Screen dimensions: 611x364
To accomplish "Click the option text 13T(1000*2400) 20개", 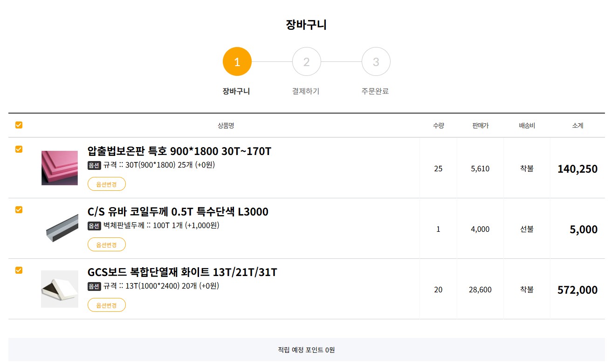I will [x=161, y=286].
